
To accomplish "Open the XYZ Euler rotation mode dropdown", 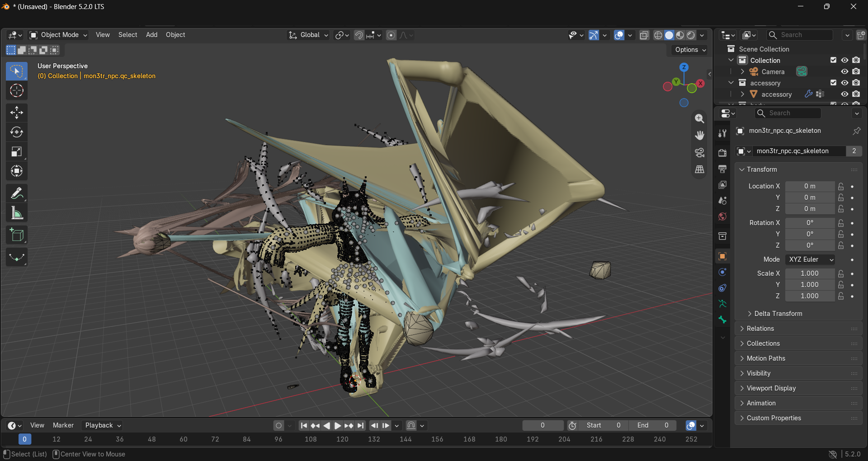I will [x=811, y=259].
